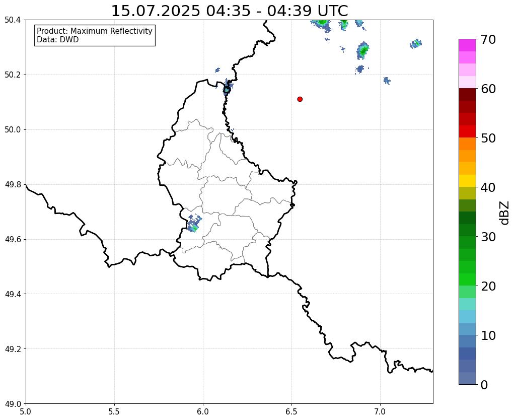The image size is (515, 420).
Task: Click colorbar tick label 0
Action: 484,385
